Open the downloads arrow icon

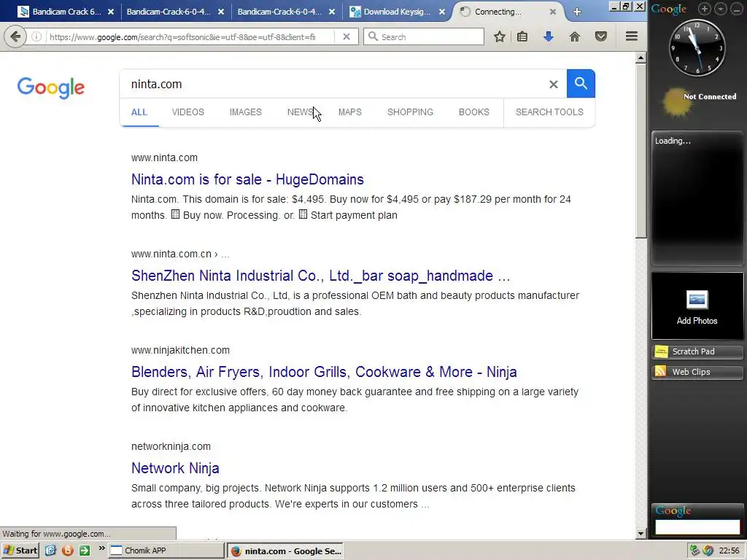(549, 36)
